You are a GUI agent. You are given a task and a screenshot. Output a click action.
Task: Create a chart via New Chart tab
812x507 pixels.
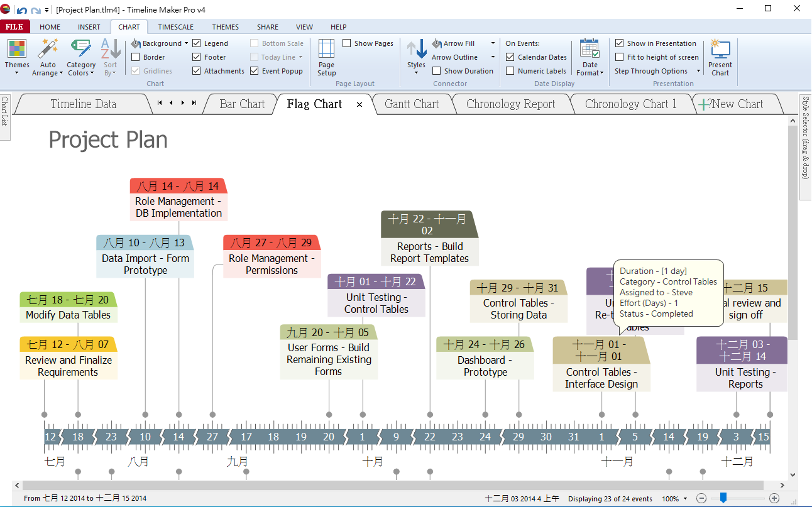[737, 104]
